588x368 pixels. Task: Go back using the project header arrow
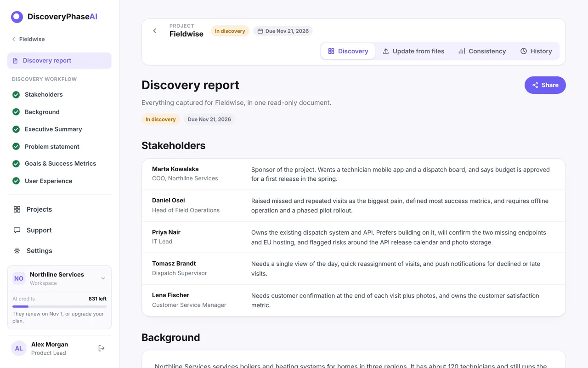(x=155, y=31)
